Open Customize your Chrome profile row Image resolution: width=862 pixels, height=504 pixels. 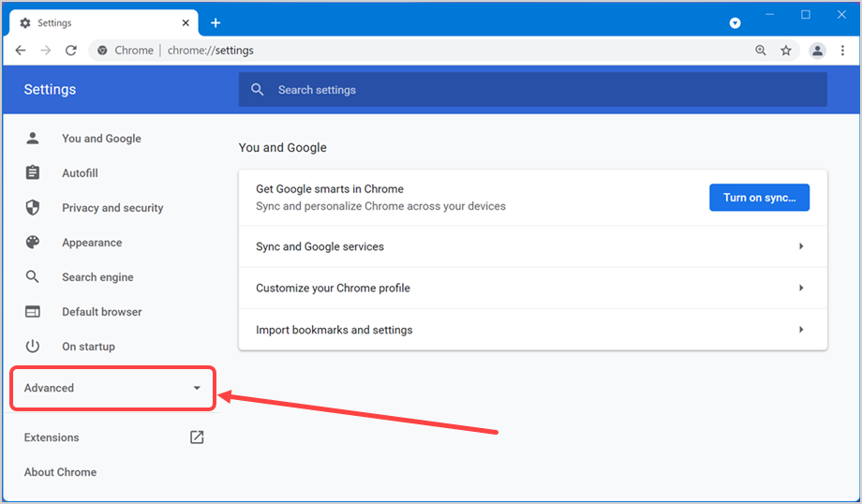pos(533,288)
